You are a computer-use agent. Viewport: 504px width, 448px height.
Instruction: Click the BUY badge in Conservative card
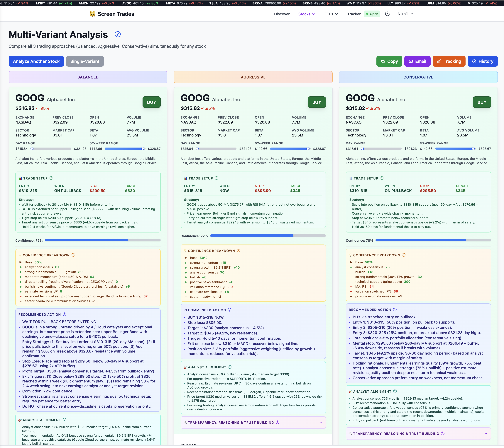pyautogui.click(x=482, y=102)
